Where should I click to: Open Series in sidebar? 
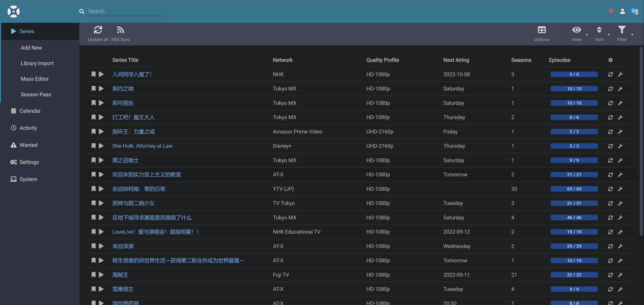coord(40,31)
